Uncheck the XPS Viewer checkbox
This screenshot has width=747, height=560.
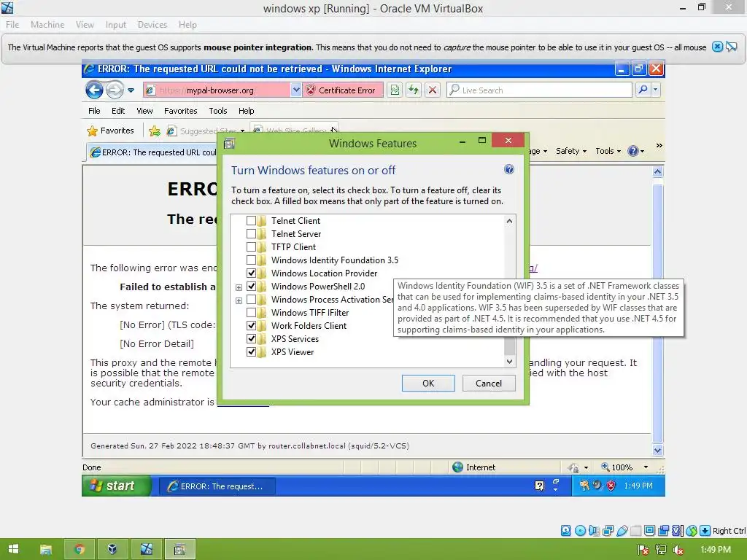251,352
